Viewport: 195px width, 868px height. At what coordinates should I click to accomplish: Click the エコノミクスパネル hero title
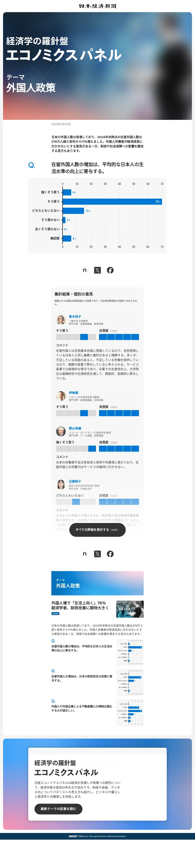click(64, 55)
